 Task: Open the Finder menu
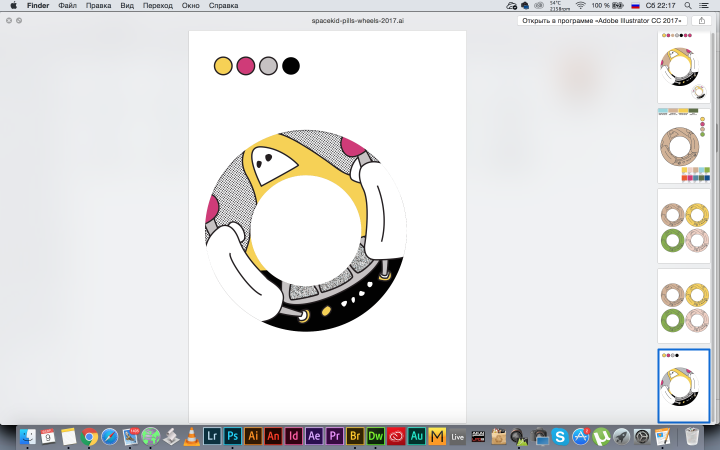coord(38,6)
